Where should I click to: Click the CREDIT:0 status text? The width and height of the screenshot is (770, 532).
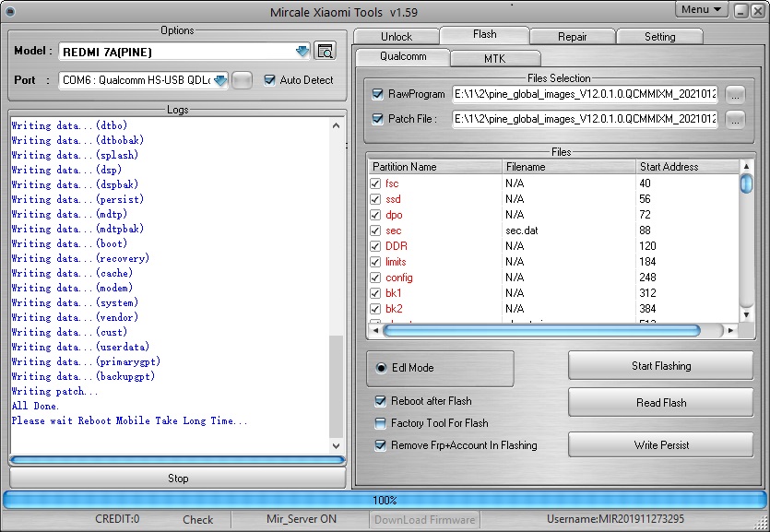(117, 519)
